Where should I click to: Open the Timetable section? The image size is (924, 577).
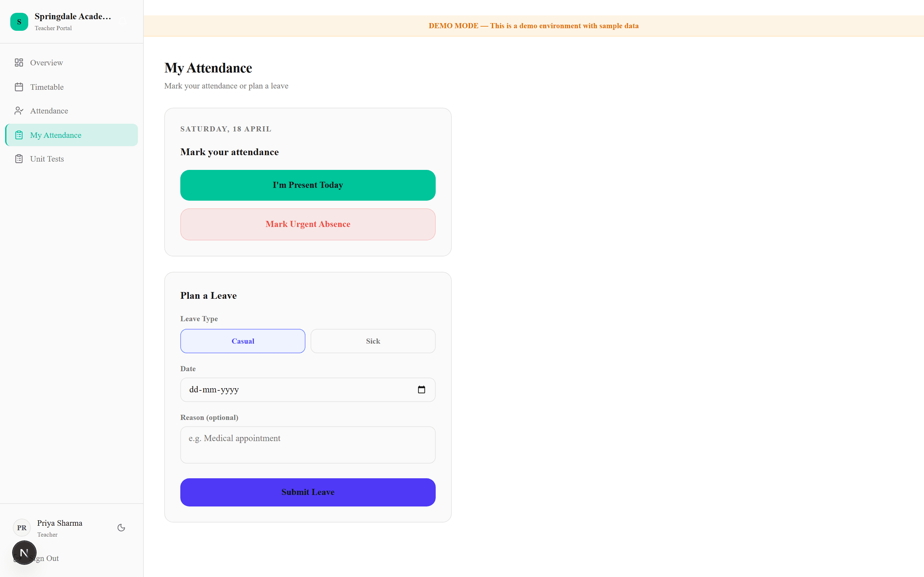47,87
